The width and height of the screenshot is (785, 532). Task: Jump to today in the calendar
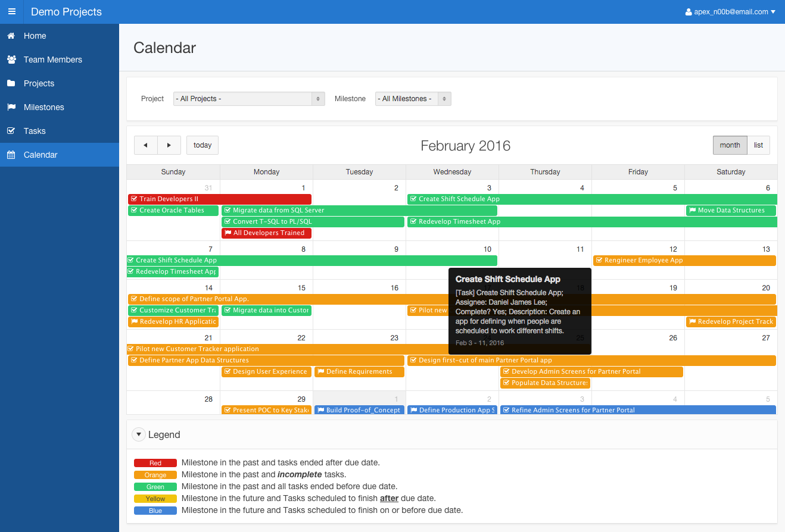(x=202, y=145)
